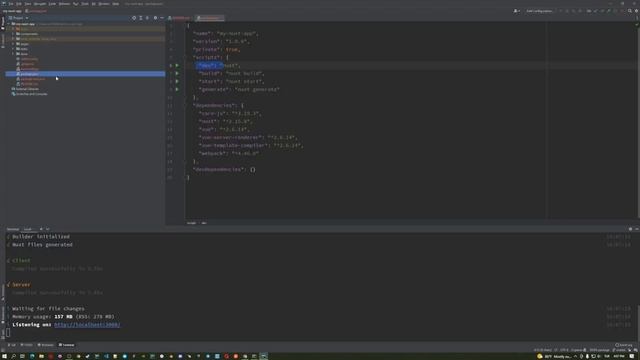Select the Local terminal tab
This screenshot has width=640, height=360.
[x=28, y=229]
